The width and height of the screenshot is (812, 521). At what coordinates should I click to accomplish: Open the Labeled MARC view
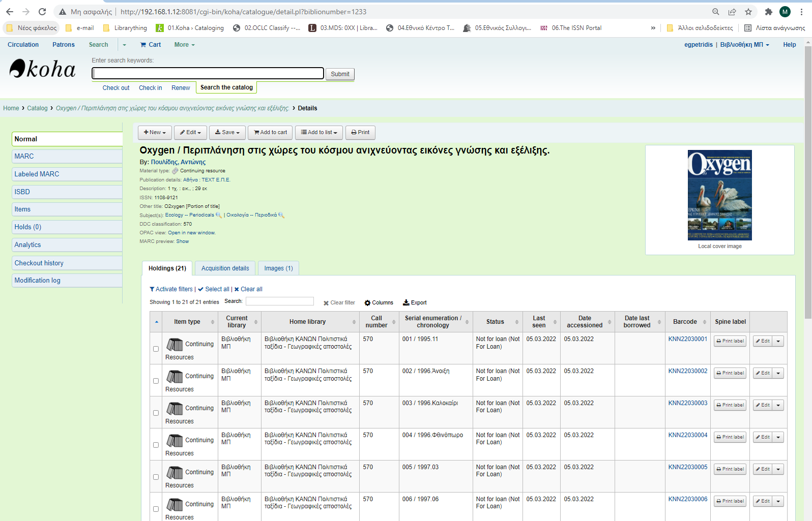tap(37, 174)
